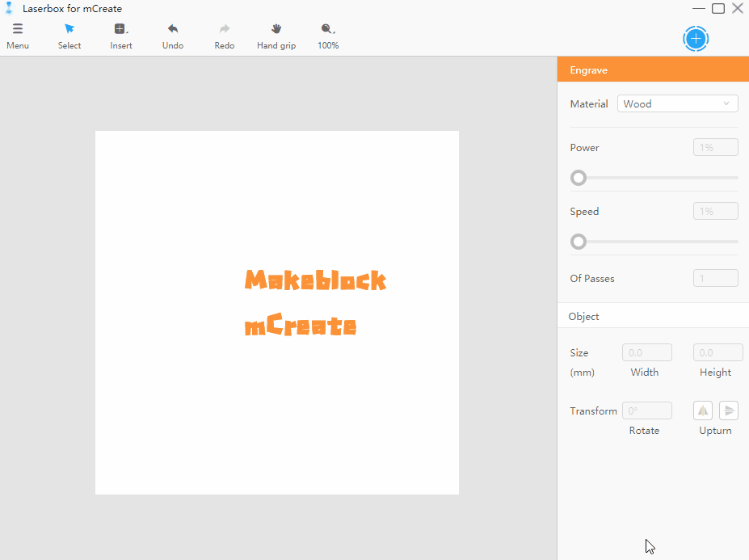The width and height of the screenshot is (749, 560).
Task: Click the Material dropdown chevron arrow
Action: [x=726, y=103]
